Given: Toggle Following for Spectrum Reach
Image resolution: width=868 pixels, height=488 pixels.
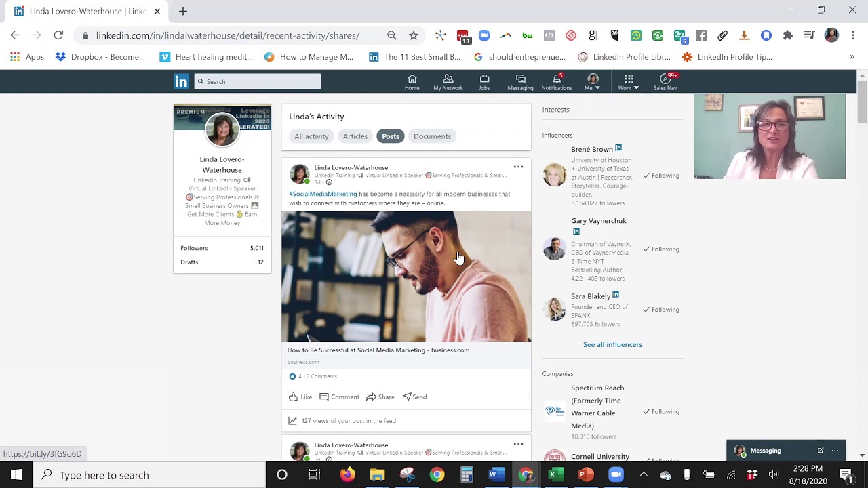Looking at the screenshot, I should pyautogui.click(x=661, y=412).
